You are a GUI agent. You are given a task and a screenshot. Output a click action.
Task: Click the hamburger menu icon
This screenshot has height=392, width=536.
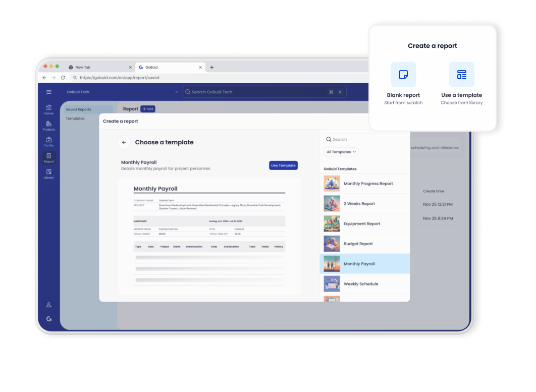48,92
